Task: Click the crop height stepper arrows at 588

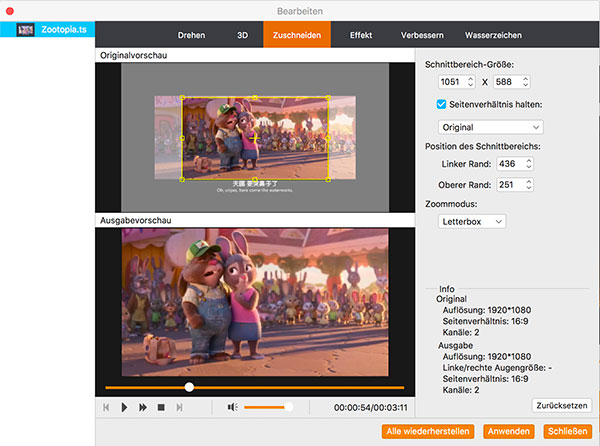Action: click(x=525, y=81)
